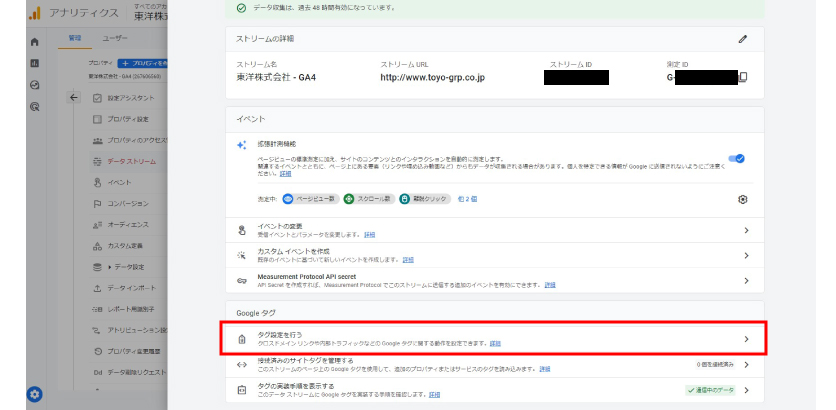
Task: Open the Reports bar-chart icon
Action: (x=35, y=63)
